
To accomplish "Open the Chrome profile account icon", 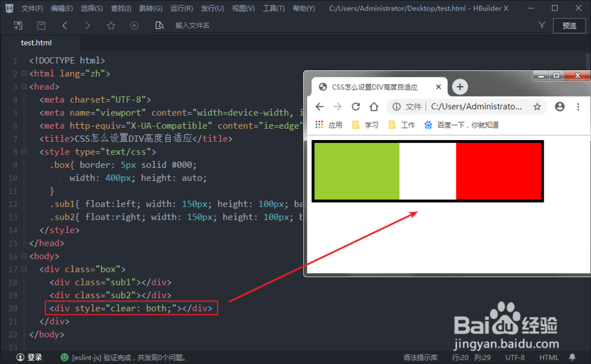I will (x=559, y=107).
